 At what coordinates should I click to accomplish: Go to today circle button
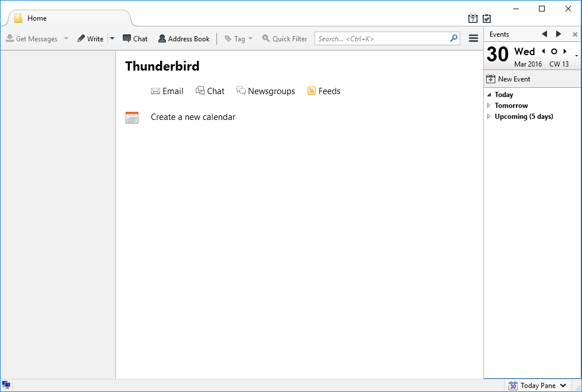[x=554, y=51]
